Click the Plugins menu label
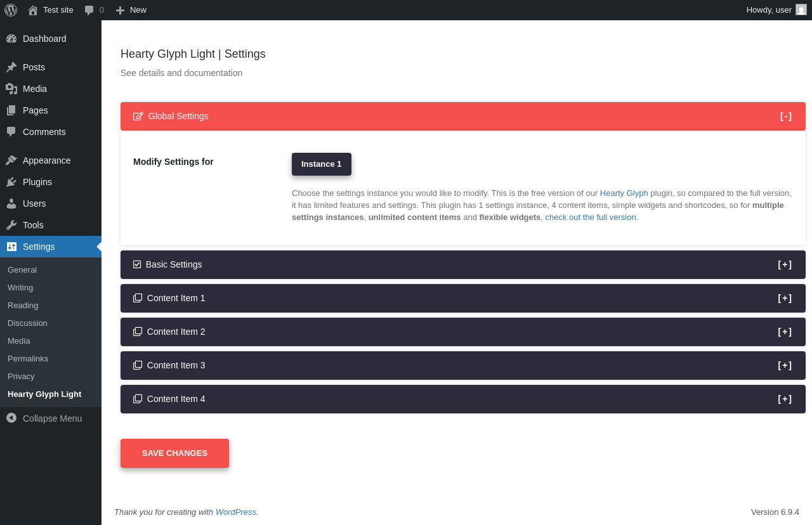The width and height of the screenshot is (812, 525). (37, 182)
